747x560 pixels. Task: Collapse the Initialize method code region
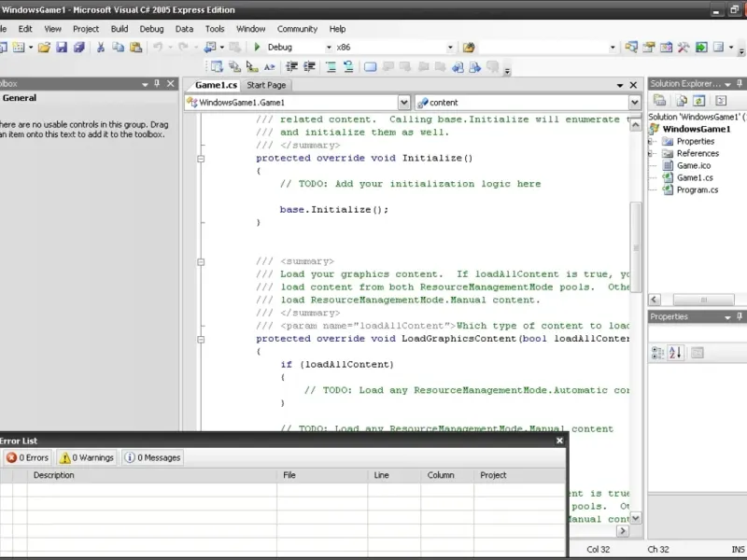(x=200, y=159)
